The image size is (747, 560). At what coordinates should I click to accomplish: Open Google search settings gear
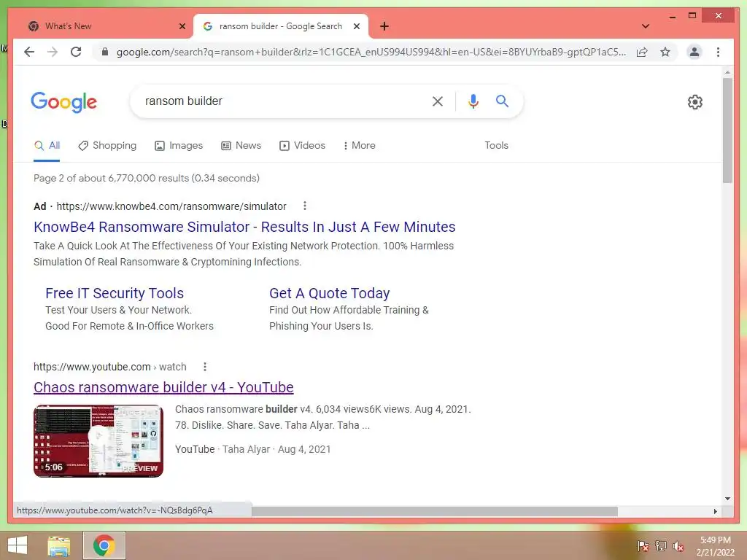[x=695, y=102]
